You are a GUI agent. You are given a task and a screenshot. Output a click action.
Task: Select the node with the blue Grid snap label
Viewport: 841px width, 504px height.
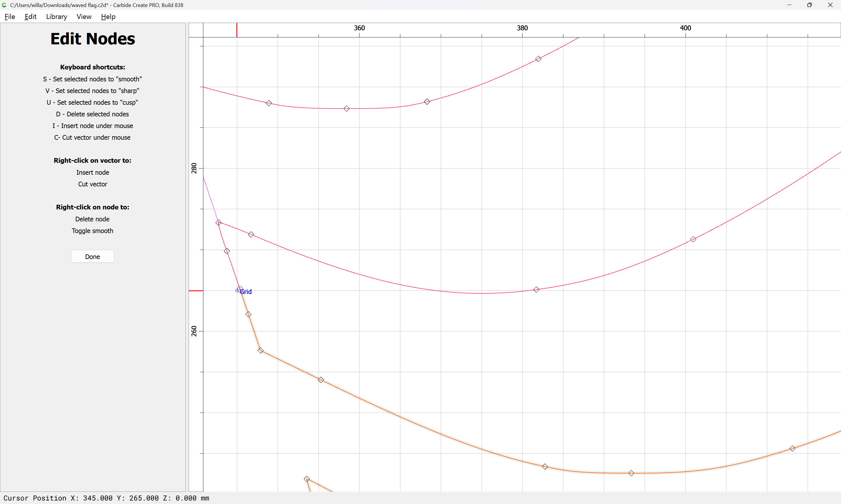(x=240, y=290)
